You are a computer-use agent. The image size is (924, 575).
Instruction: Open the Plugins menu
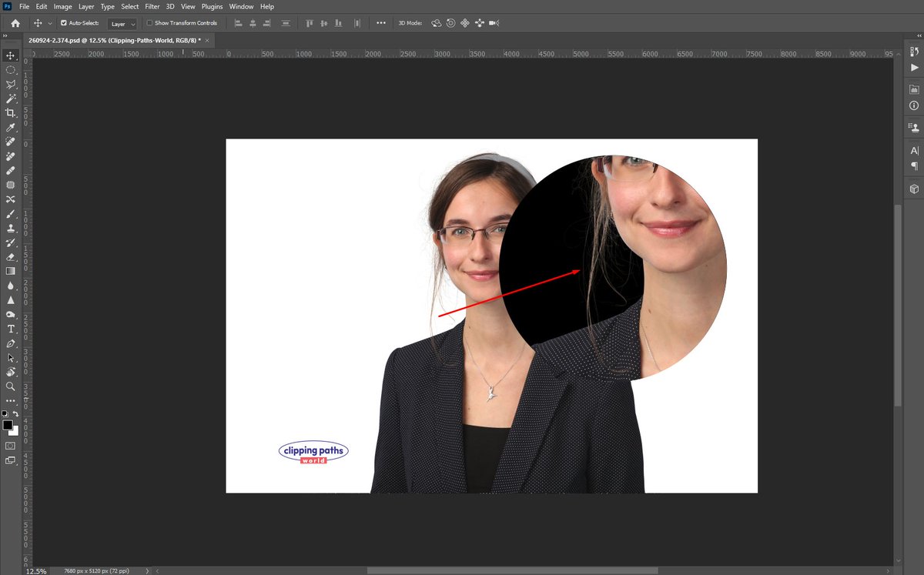(213, 6)
